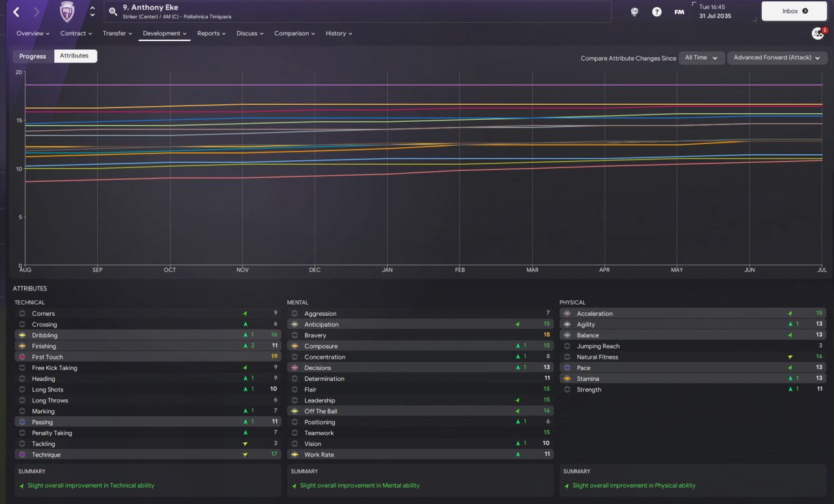
Task: Toggle Strength line on the graph
Action: pos(567,389)
